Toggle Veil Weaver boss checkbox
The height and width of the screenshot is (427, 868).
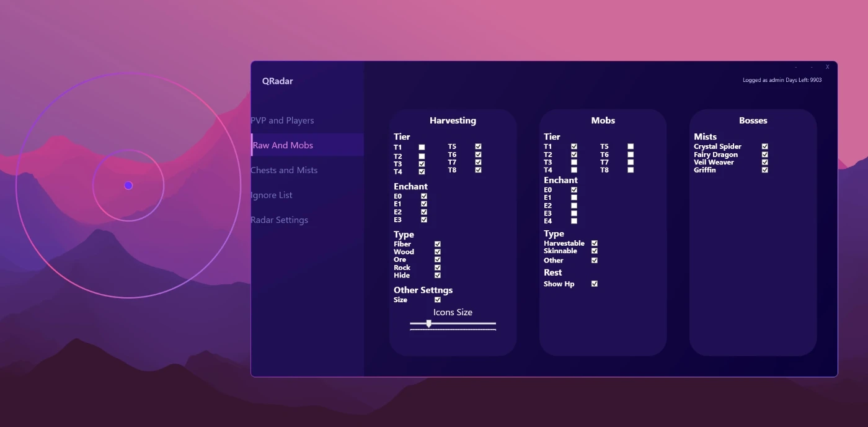(x=765, y=162)
